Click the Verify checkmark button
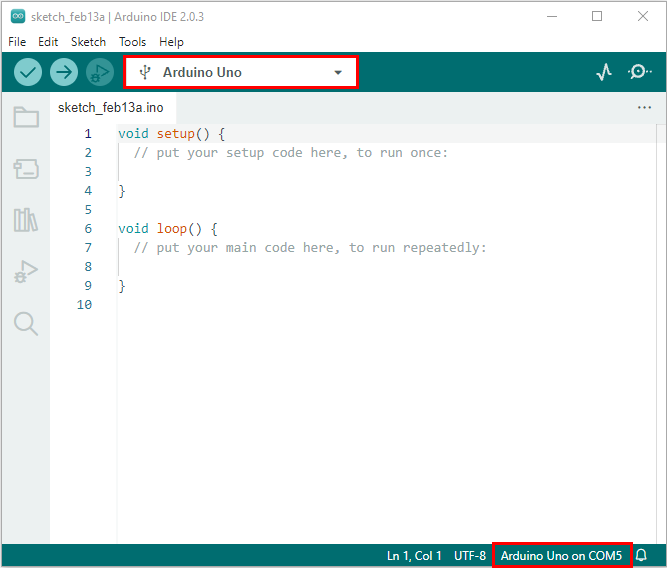 [28, 72]
